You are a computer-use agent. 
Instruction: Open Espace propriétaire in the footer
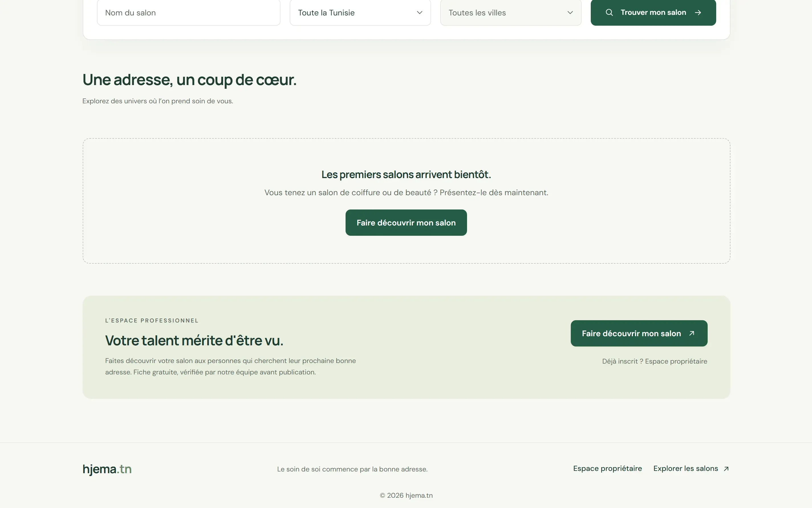[607, 468]
